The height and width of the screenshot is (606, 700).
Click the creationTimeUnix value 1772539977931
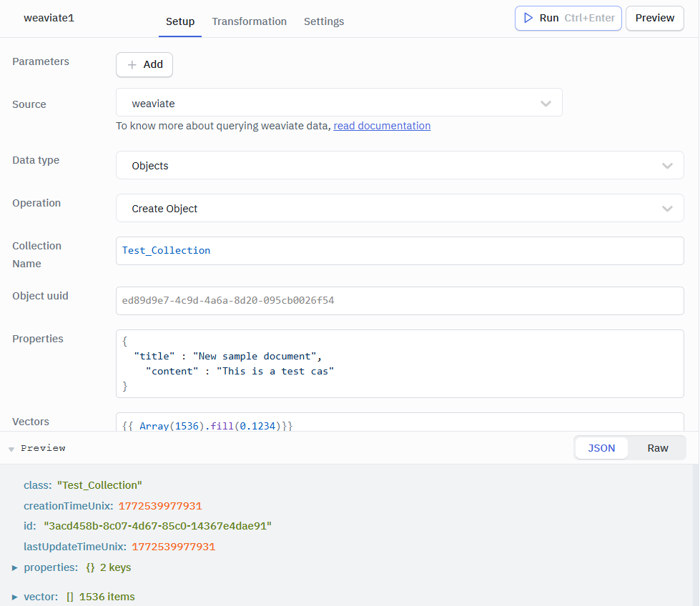pos(160,506)
